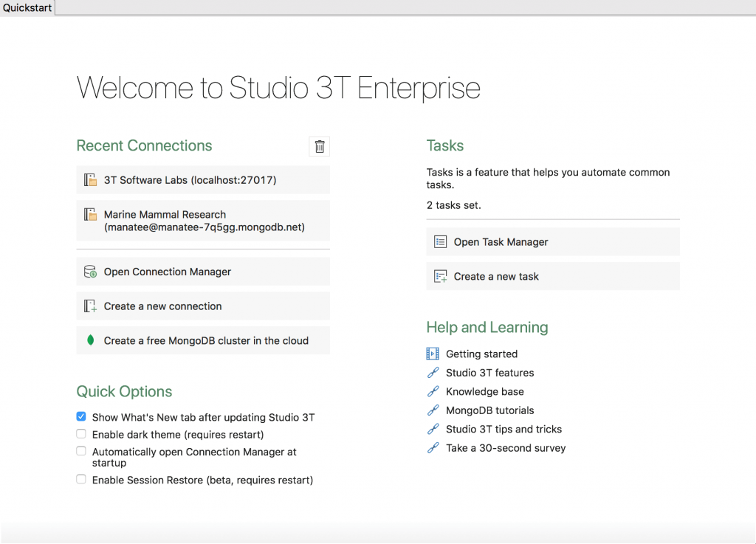Click the Quick Options heading

coord(124,391)
